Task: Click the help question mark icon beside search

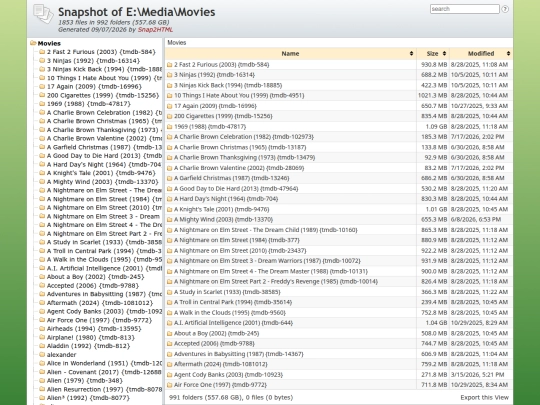Action: point(505,9)
